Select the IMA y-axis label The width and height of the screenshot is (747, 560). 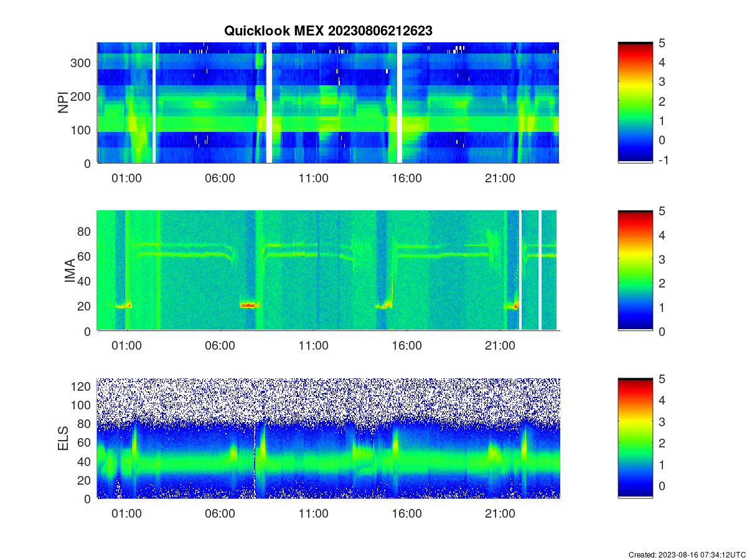(69, 271)
